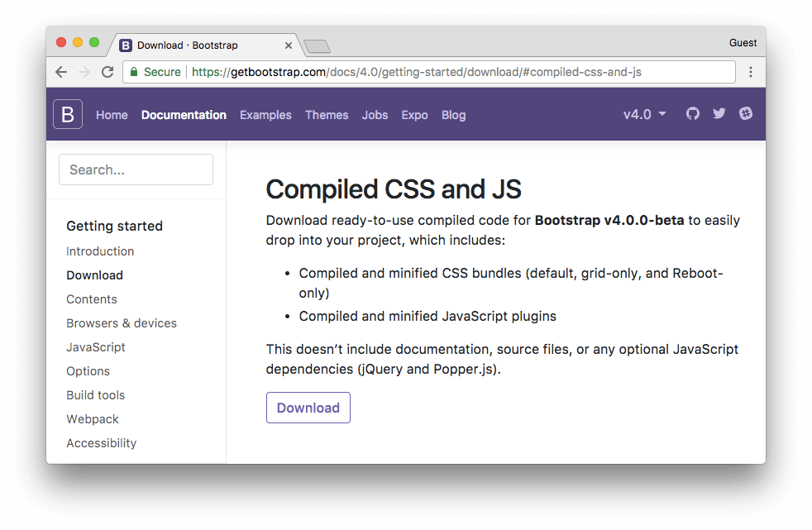
Task: Click the Bootstrap B logo in navbar
Action: pyautogui.click(x=68, y=114)
